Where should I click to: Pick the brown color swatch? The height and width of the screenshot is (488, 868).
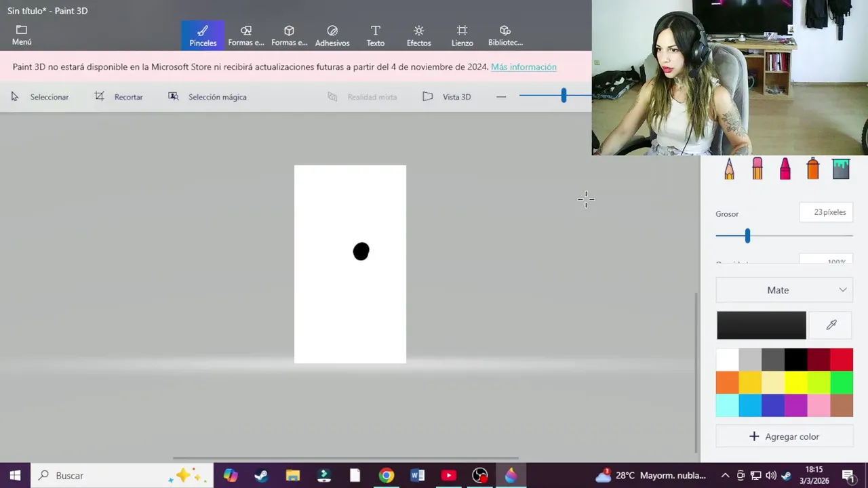[842, 405]
